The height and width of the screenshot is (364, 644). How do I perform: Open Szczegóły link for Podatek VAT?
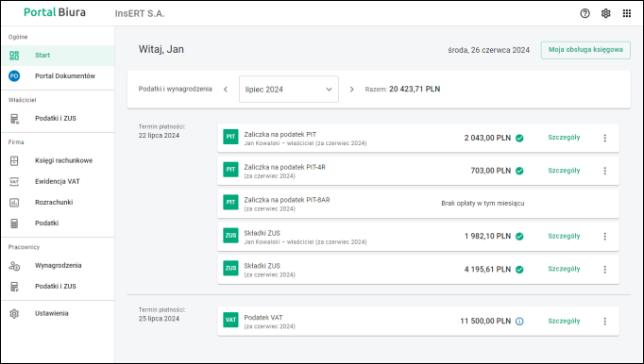click(564, 321)
